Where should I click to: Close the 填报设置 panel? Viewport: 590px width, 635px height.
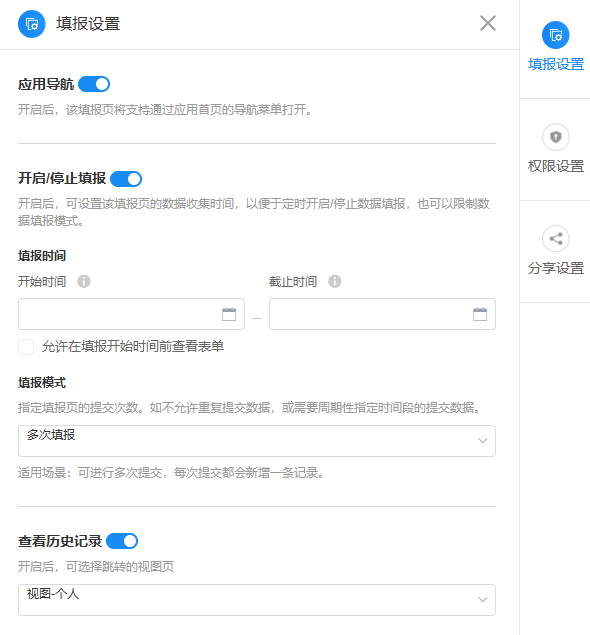[488, 23]
